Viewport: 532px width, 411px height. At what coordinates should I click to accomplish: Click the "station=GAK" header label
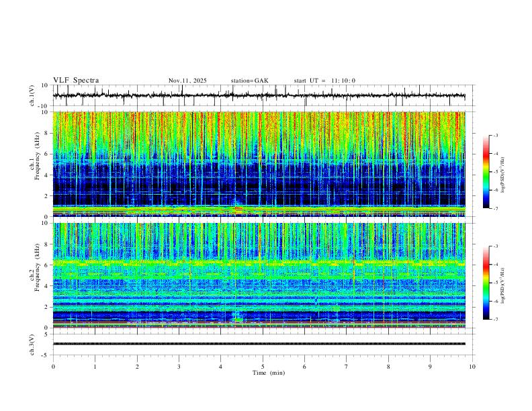coord(249,81)
